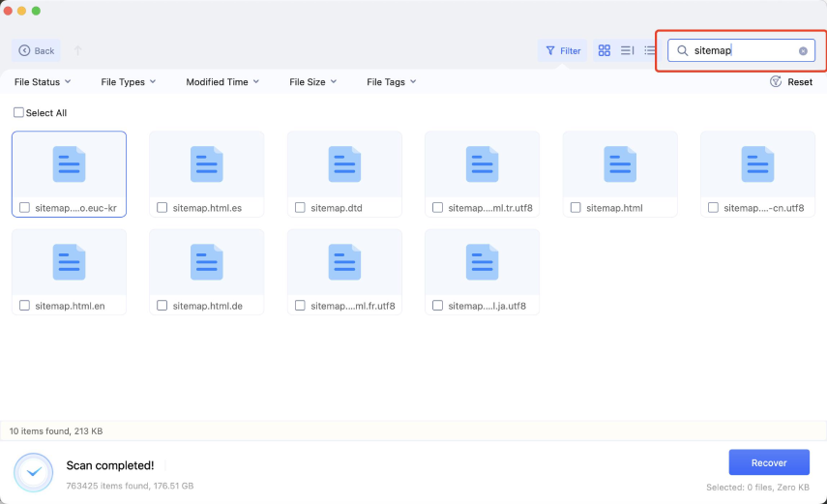Image resolution: width=827 pixels, height=504 pixels.
Task: Switch to list view icon
Action: click(x=650, y=50)
